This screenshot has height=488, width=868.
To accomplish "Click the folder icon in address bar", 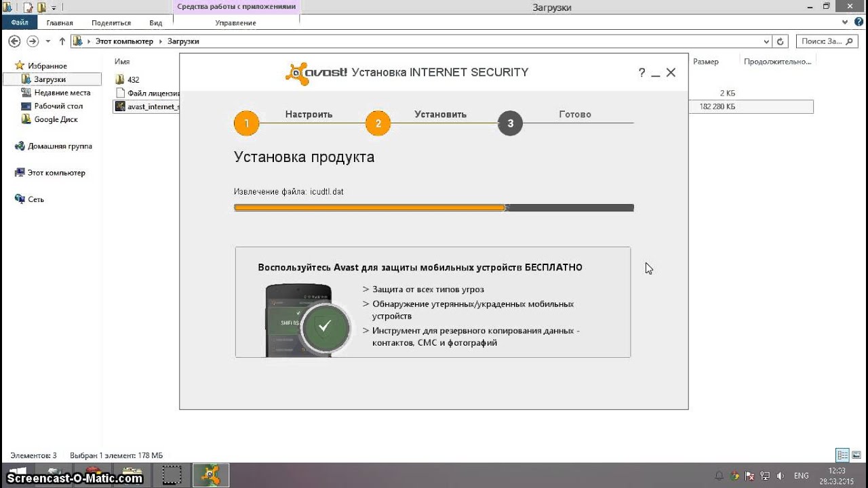I will click(x=78, y=41).
